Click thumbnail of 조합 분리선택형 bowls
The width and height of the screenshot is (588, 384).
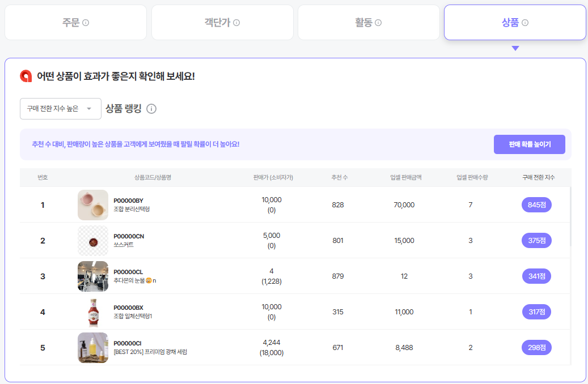(93, 204)
